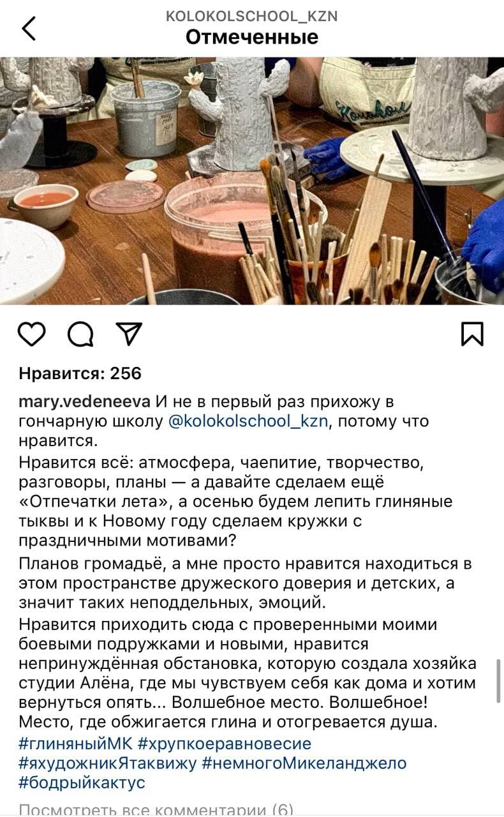View all 6 comments
The width and height of the screenshot is (504, 817).
[156, 809]
